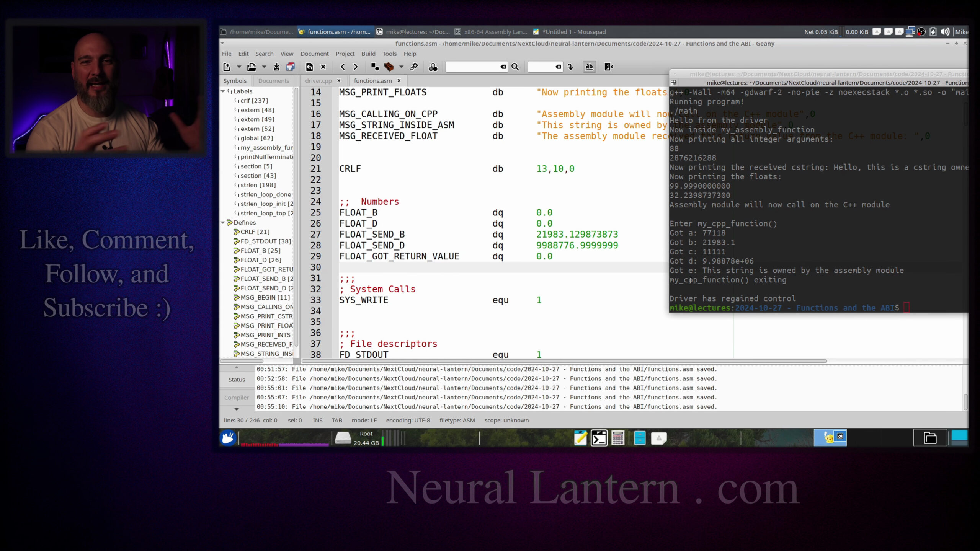Collapse the Defines tree group
This screenshot has width=980, height=551.
(x=223, y=222)
